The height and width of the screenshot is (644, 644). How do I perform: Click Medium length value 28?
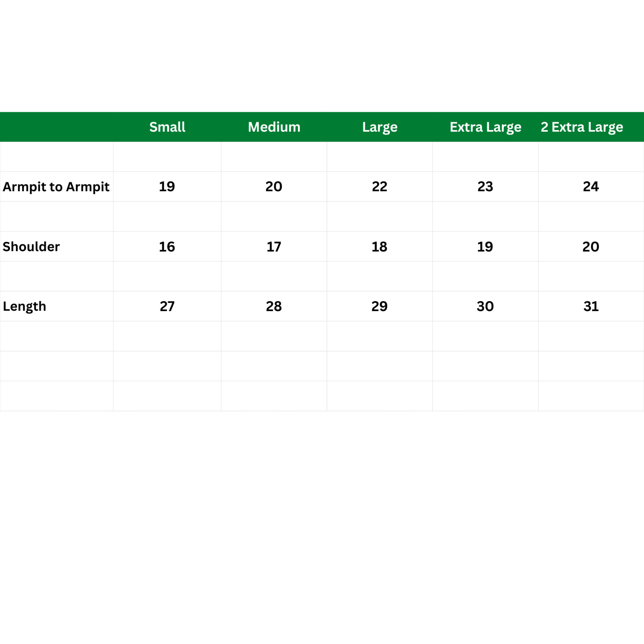click(x=274, y=306)
